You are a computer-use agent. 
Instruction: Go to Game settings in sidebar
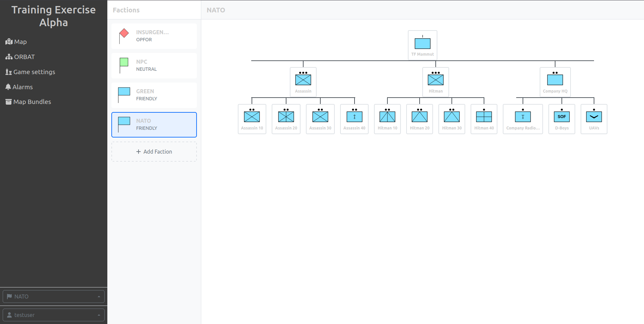30,72
